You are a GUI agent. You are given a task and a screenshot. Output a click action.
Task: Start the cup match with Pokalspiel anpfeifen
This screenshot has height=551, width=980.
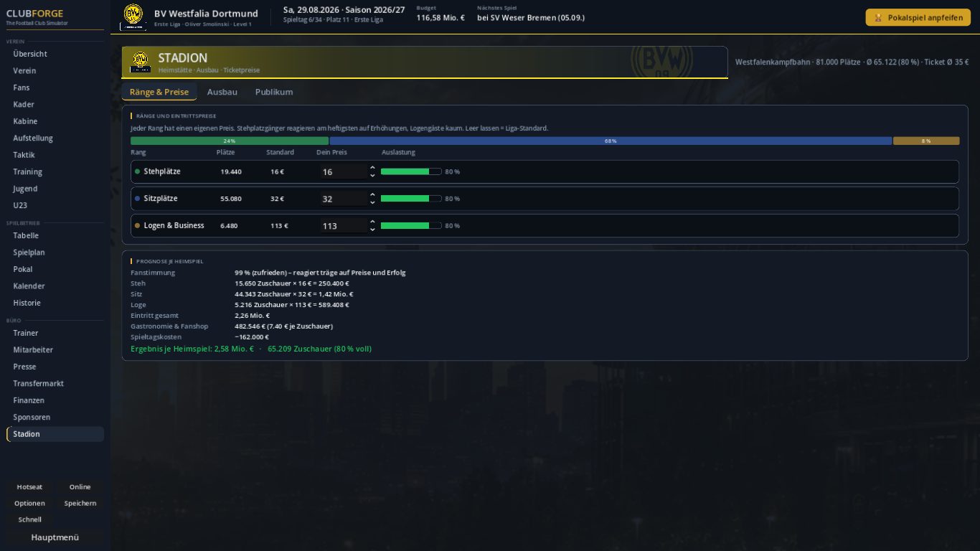[x=918, y=17]
